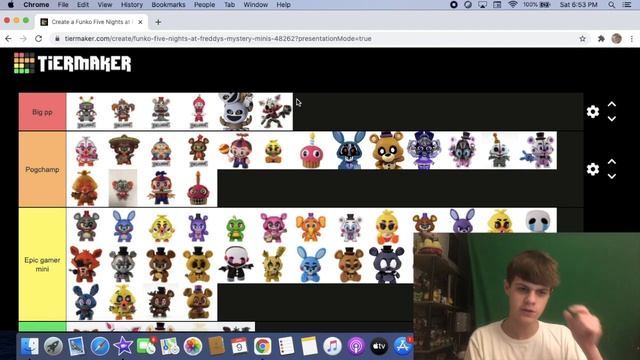Screen dimensions: 640x360
Task: Move Big pp row up with chevron
Action: [x=611, y=104]
